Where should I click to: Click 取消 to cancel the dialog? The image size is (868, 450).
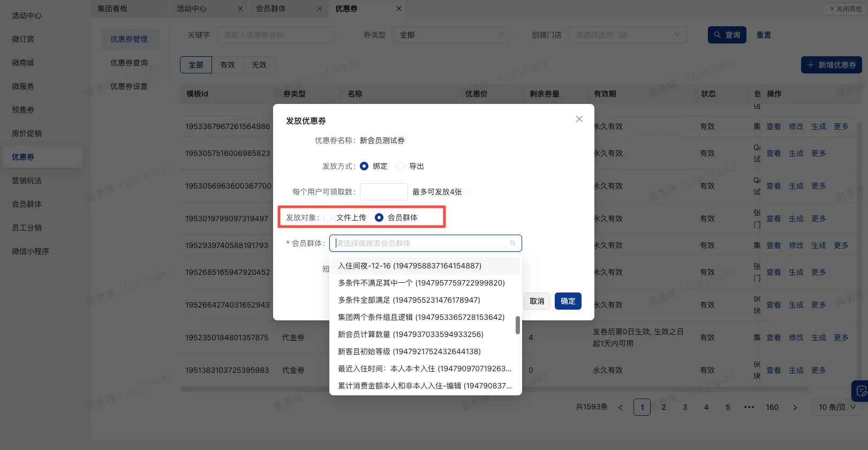coord(537,301)
